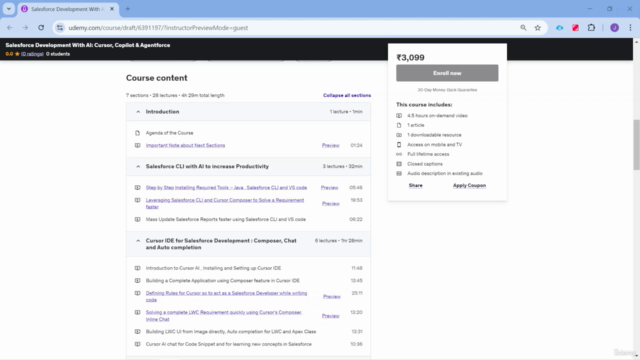Click video icon beside Building a Complete Application
The width and height of the screenshot is (640, 360).
point(138,280)
